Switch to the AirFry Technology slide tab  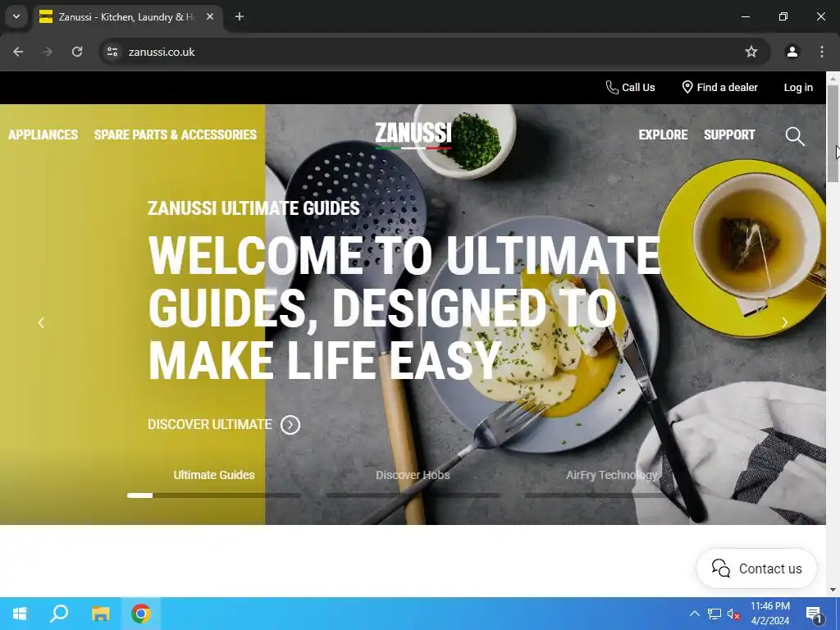point(611,475)
